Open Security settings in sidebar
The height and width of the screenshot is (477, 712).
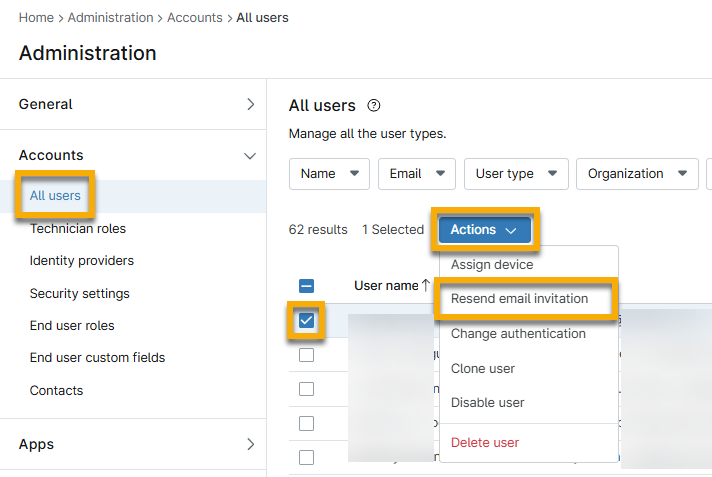click(80, 294)
